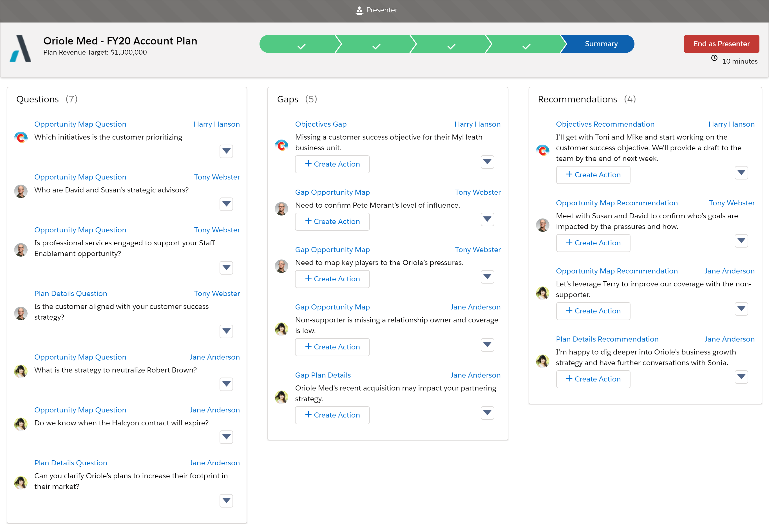Open dropdown for Pete Morant gap
The width and height of the screenshot is (769, 532).
point(487,219)
